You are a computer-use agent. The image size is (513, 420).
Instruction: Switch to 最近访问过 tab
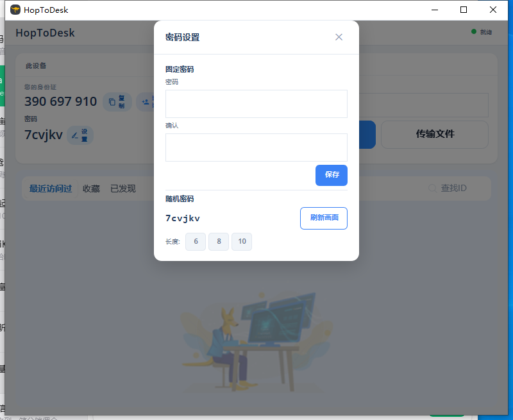(51, 189)
